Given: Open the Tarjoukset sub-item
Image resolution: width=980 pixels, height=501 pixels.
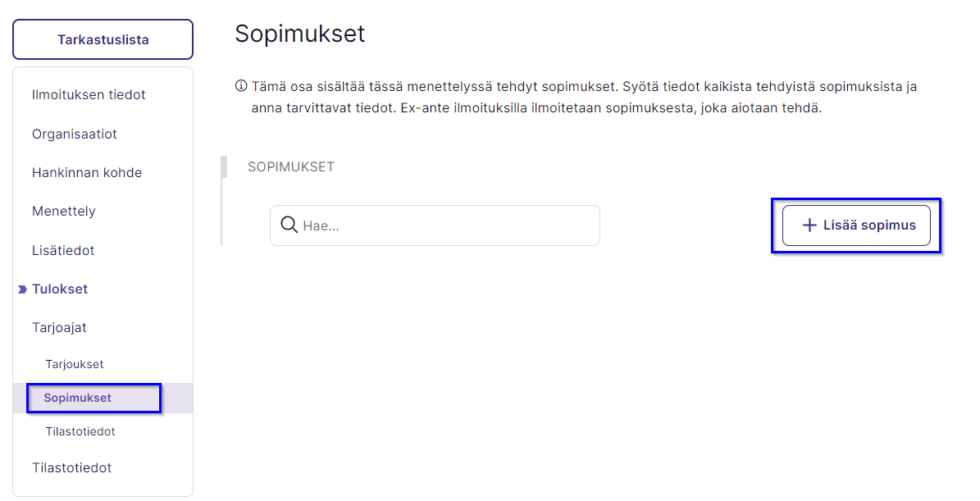Looking at the screenshot, I should 75,364.
